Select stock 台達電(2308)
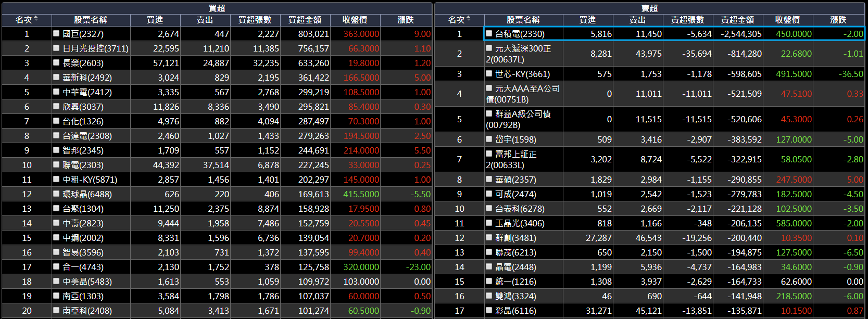The image size is (868, 319). pos(87,136)
